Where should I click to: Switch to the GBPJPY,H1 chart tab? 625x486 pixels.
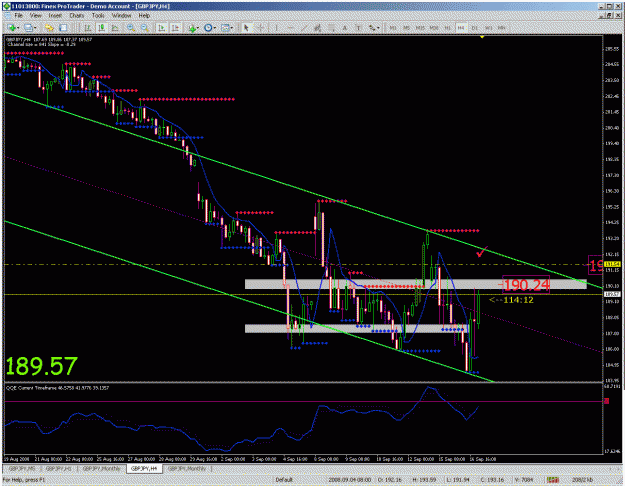[x=58, y=469]
